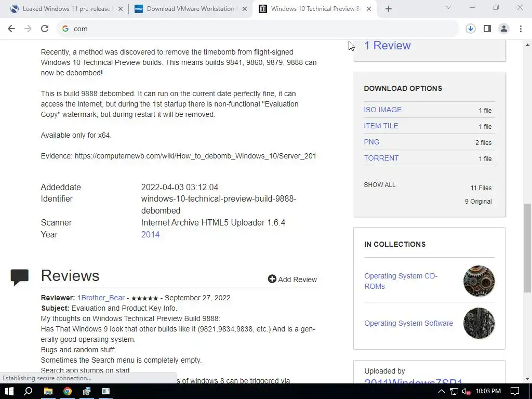Viewport: 532px width, 399px height.
Task: Select the Windows 10 Technical Preview tab
Action: tap(315, 9)
